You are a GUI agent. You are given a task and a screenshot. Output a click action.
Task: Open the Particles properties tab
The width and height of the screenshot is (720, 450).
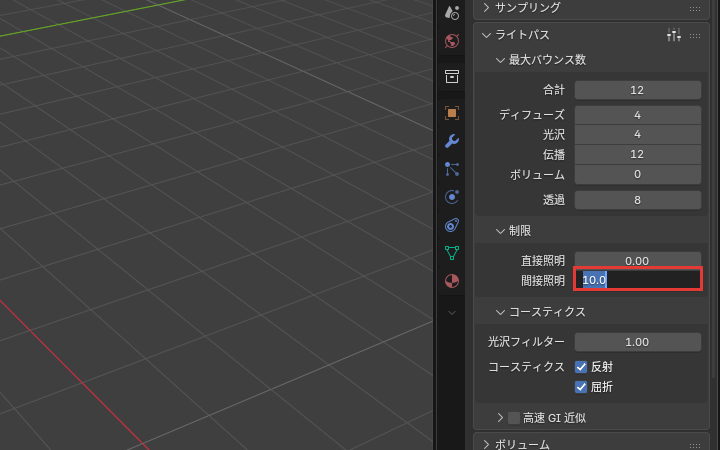tap(452, 169)
